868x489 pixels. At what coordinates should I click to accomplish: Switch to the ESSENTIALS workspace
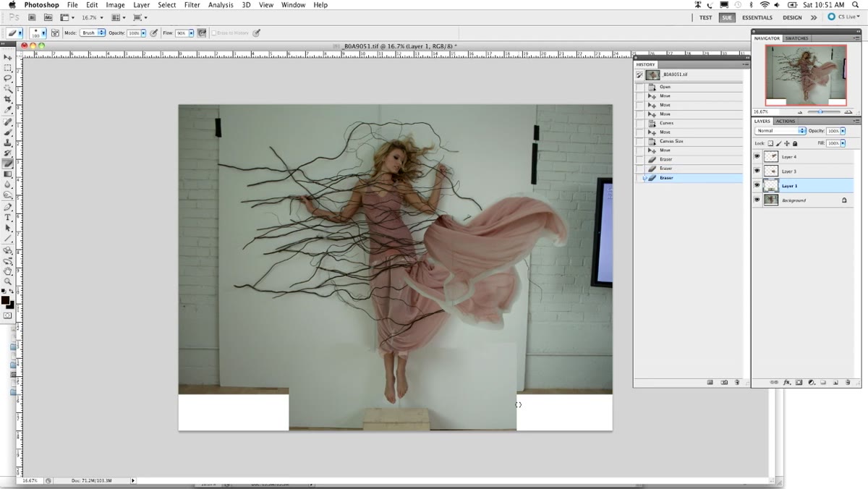(757, 17)
